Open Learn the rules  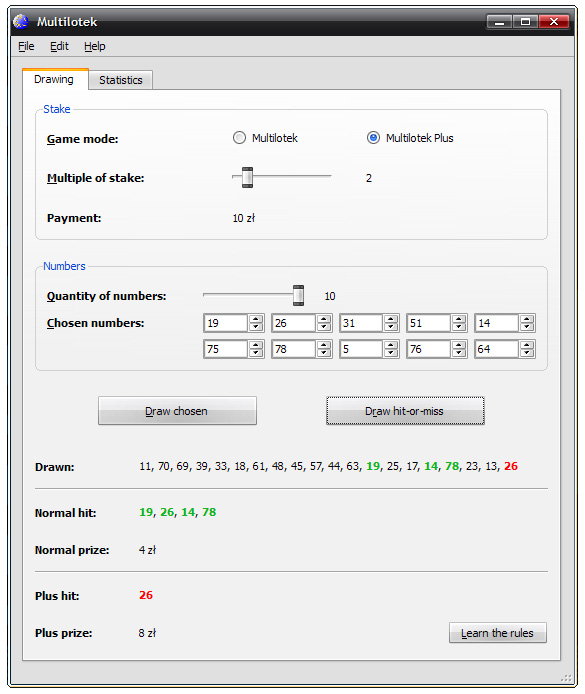click(x=497, y=633)
